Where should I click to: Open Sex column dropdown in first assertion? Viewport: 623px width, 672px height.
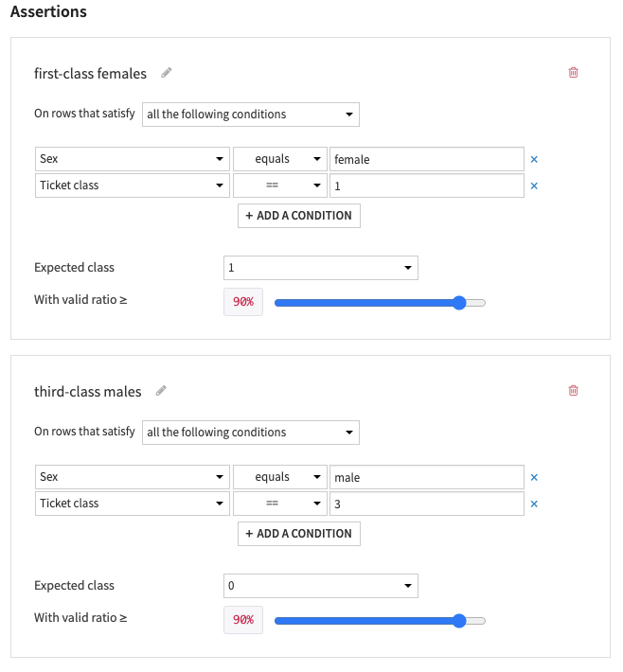[x=132, y=159]
